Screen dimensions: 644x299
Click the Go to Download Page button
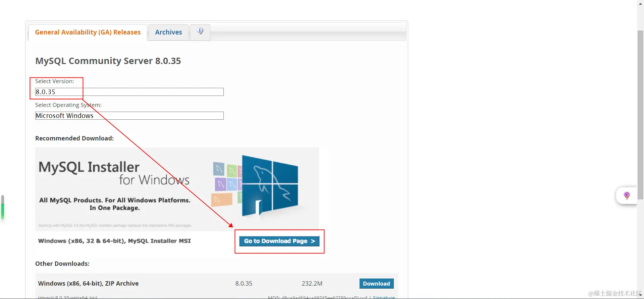pos(279,241)
